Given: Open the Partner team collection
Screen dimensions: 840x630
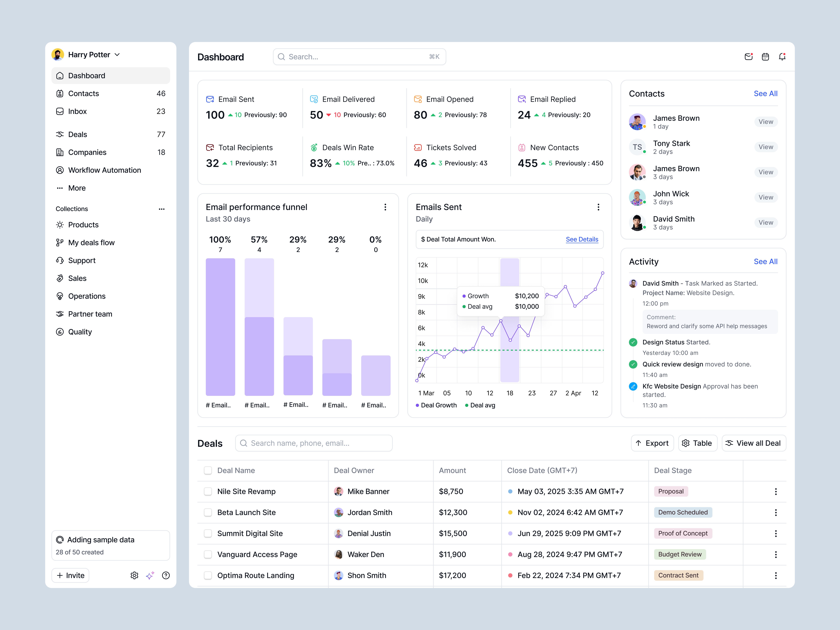Looking at the screenshot, I should click(111, 314).
